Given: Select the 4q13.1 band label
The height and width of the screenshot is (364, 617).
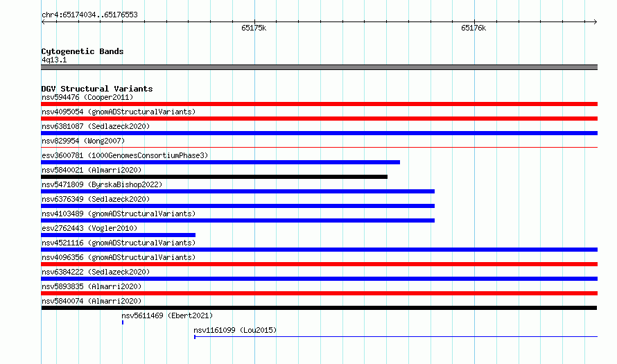Looking at the screenshot, I should (x=54, y=60).
